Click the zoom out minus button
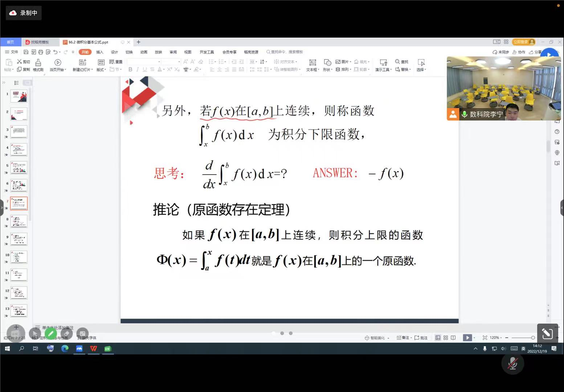 pos(507,338)
